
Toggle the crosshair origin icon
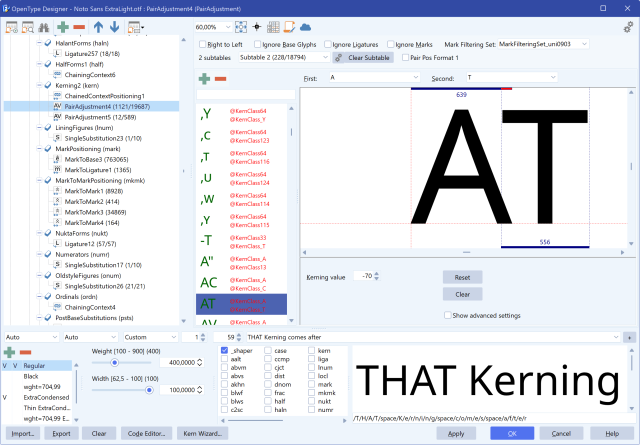[x=257, y=27]
